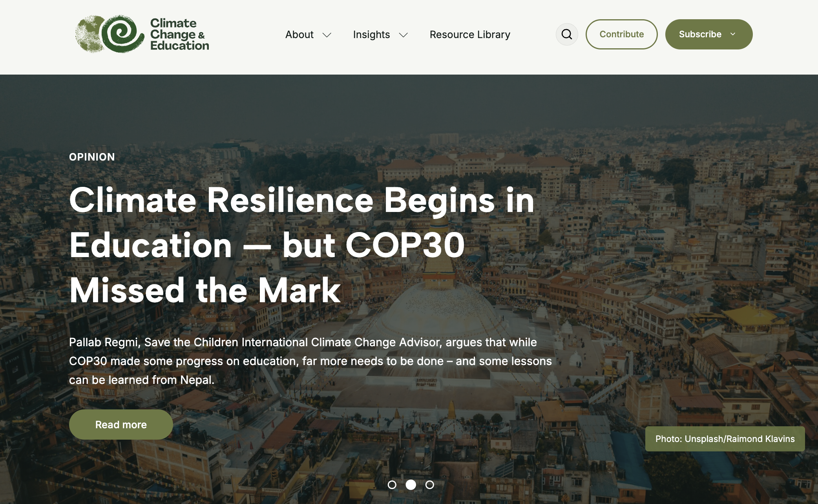Expand the Subscribe dropdown arrow
Image resolution: width=818 pixels, height=504 pixels.
[733, 34]
